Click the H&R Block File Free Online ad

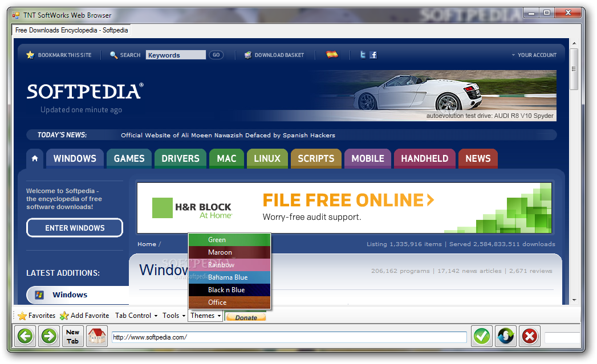pyautogui.click(x=344, y=208)
